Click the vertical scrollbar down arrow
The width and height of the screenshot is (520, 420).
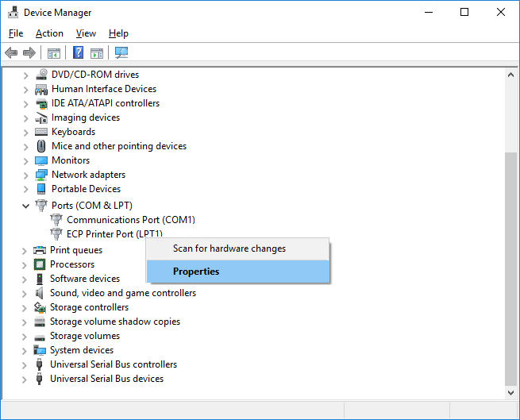click(x=511, y=391)
